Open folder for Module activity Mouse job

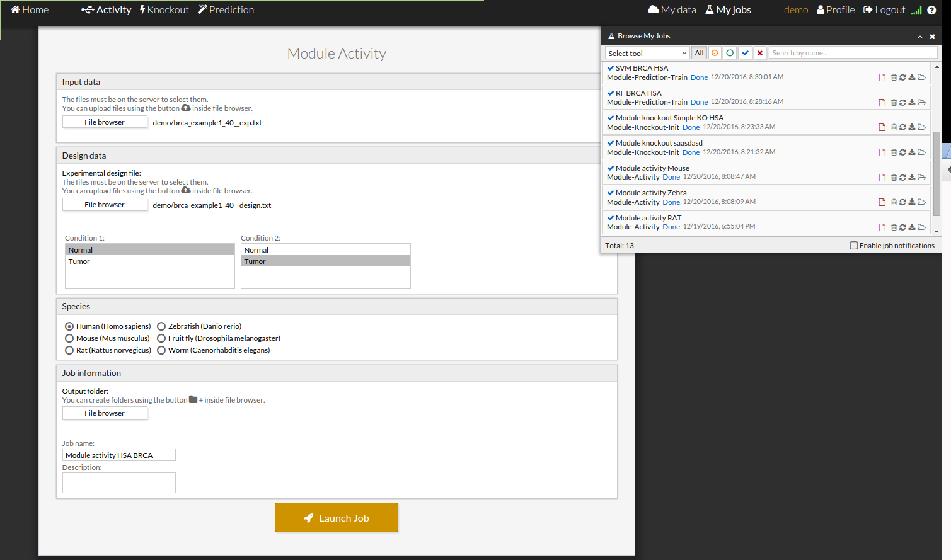pos(921,178)
